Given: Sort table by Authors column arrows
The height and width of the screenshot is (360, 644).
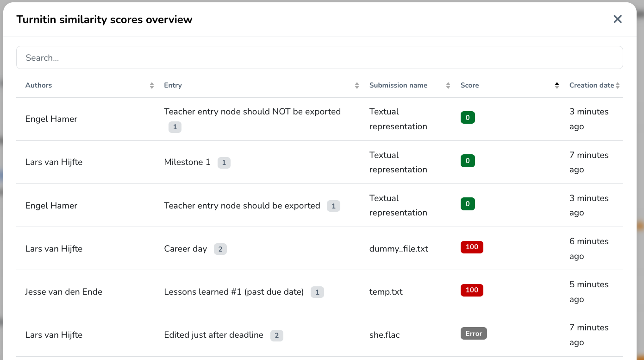Looking at the screenshot, I should pos(152,85).
